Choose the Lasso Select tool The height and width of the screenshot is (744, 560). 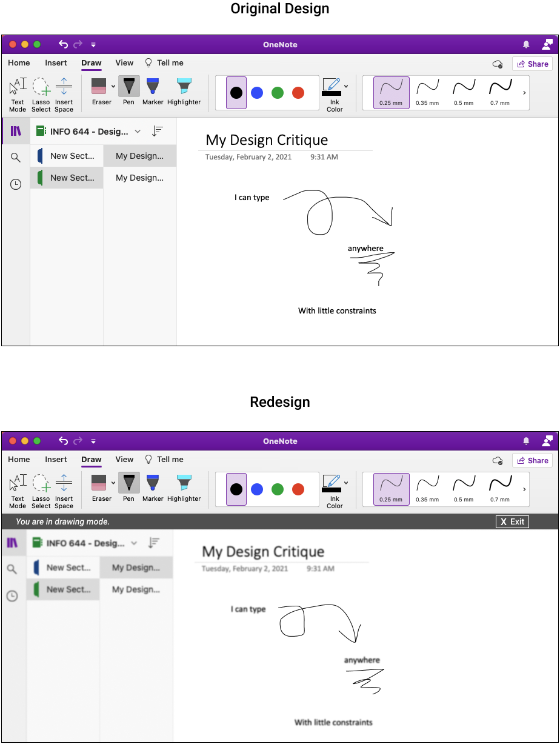tap(41, 91)
